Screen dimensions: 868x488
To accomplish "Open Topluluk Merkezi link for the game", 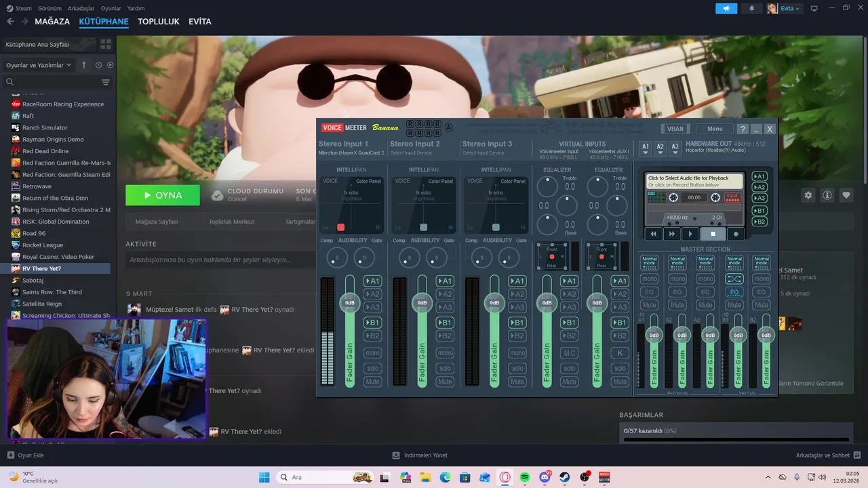I will [x=231, y=222].
